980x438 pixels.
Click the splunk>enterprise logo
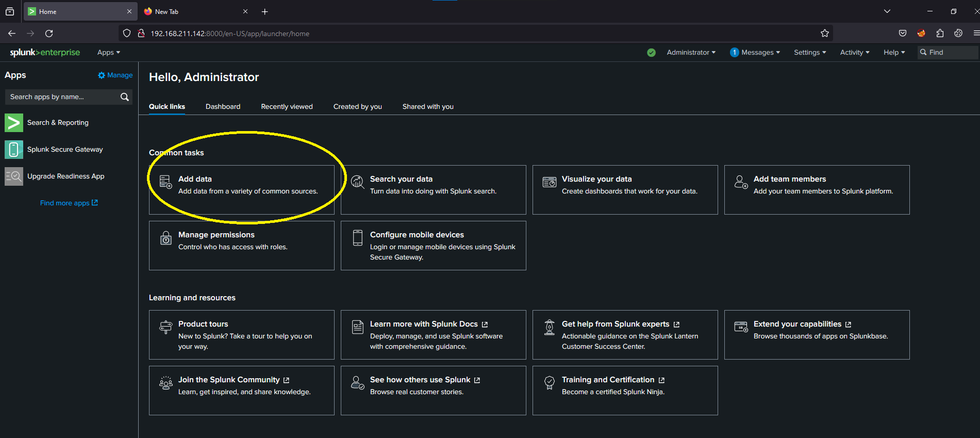coord(45,53)
